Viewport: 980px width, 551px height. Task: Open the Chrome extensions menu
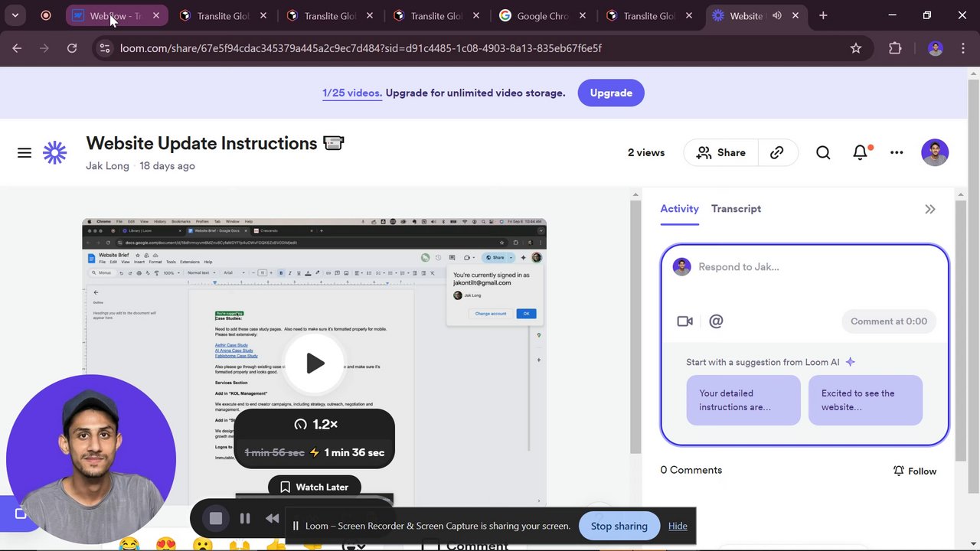coord(895,48)
